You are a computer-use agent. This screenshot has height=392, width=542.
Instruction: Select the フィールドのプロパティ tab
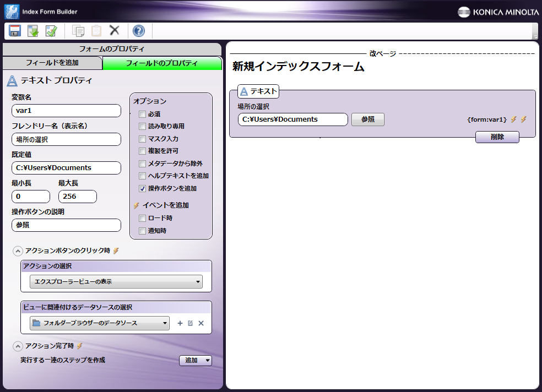pos(162,63)
